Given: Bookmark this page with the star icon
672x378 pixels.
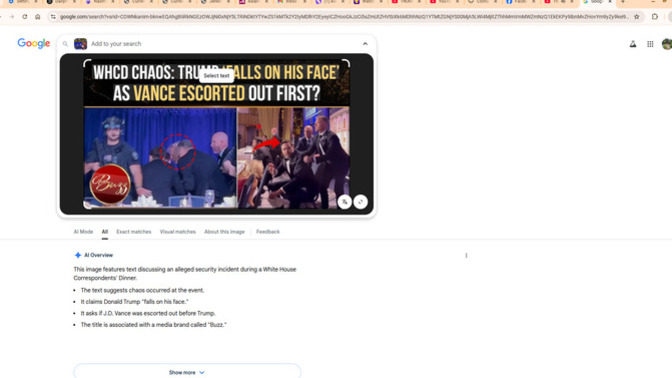Looking at the screenshot, I should 637,17.
